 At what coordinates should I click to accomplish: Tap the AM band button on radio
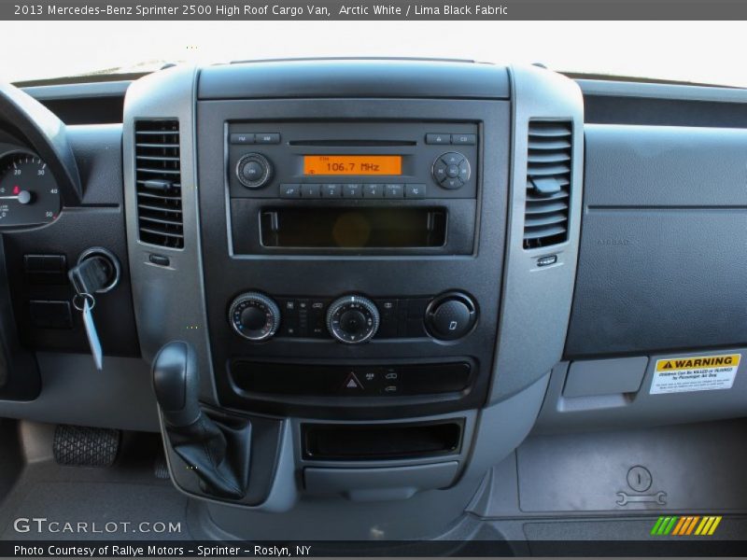tap(268, 138)
